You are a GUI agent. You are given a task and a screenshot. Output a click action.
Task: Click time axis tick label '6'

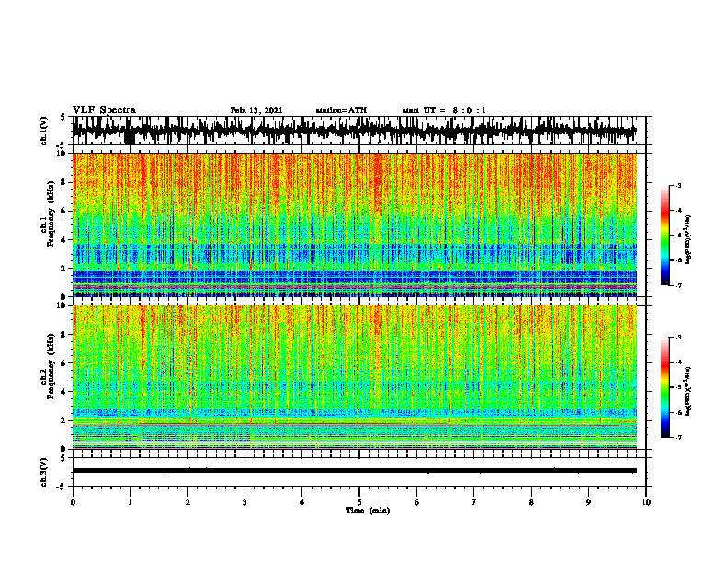click(x=417, y=502)
